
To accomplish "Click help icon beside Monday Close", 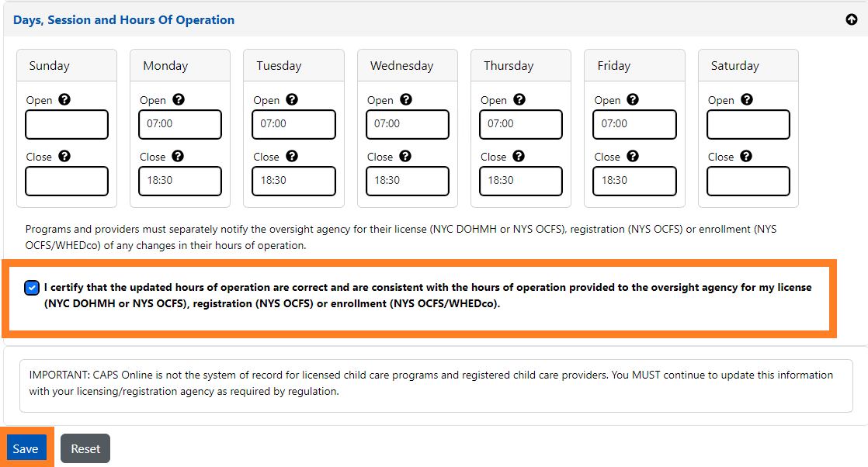I will click(x=178, y=157).
